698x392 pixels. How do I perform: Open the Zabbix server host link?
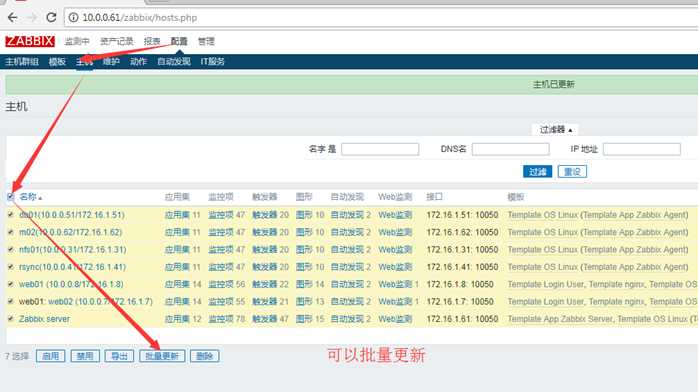tap(45, 319)
